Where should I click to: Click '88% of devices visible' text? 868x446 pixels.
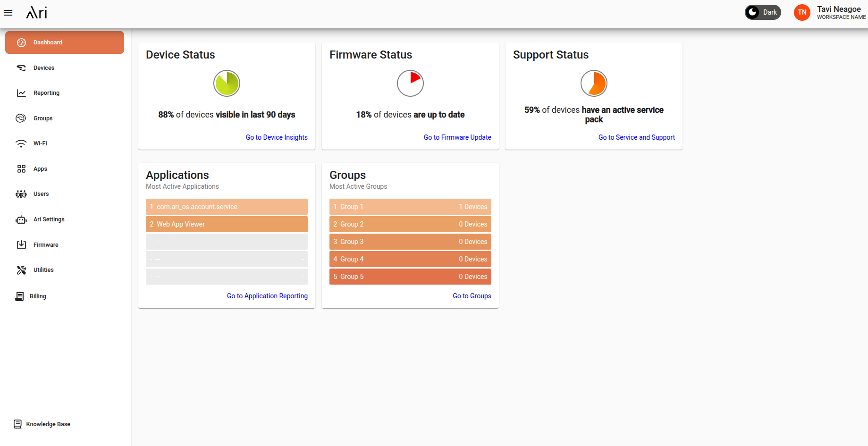tap(227, 115)
